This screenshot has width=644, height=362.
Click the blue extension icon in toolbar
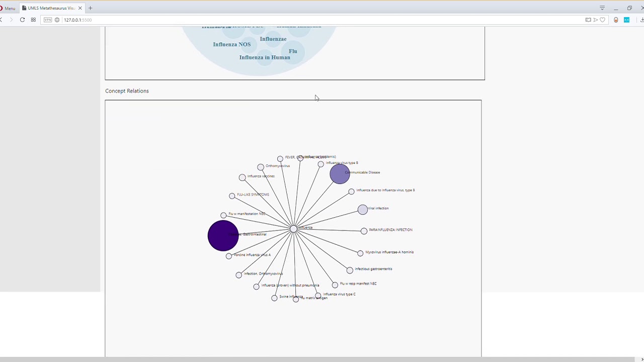click(x=626, y=20)
